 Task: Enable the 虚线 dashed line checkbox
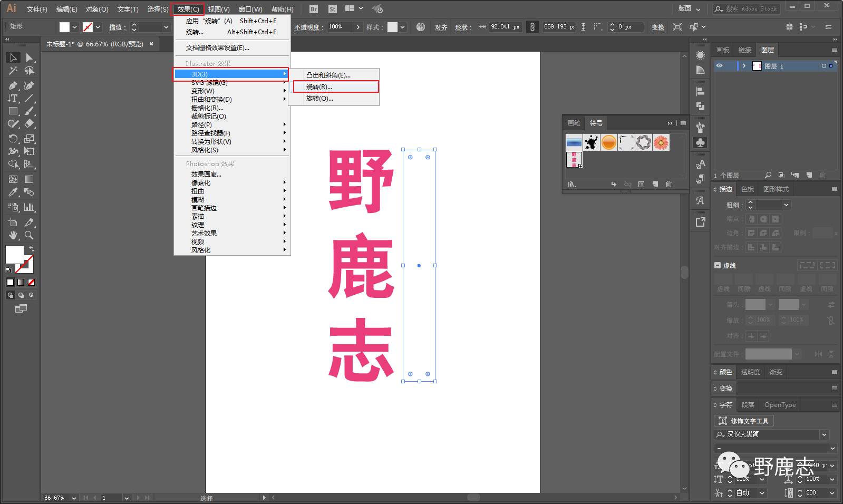[x=718, y=265]
